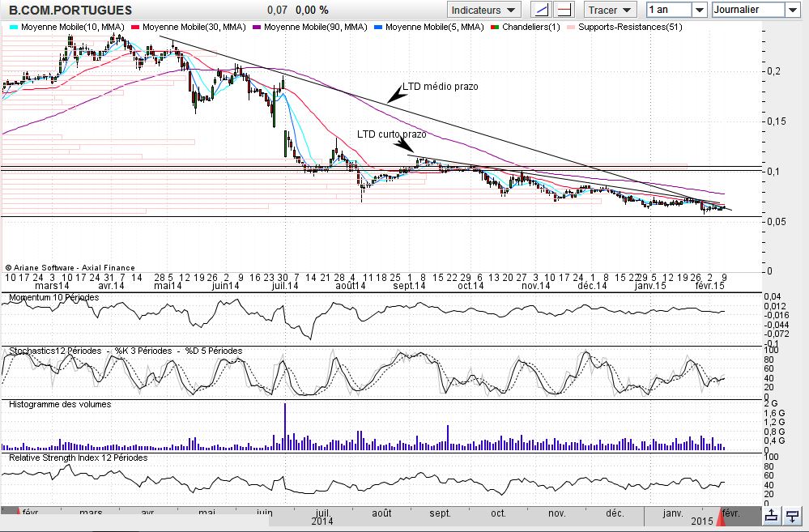This screenshot has height=532, width=809.
Task: Click the Supports-Resistances(51) legend label
Action: [x=630, y=27]
